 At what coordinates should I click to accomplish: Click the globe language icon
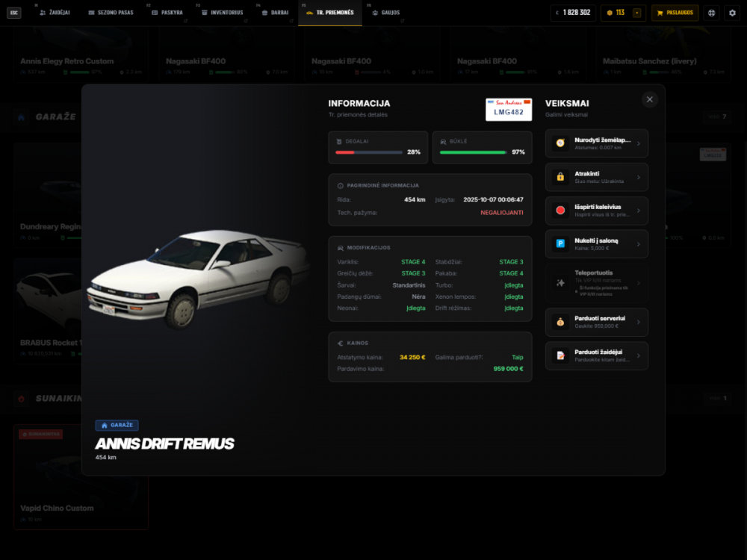tap(711, 13)
